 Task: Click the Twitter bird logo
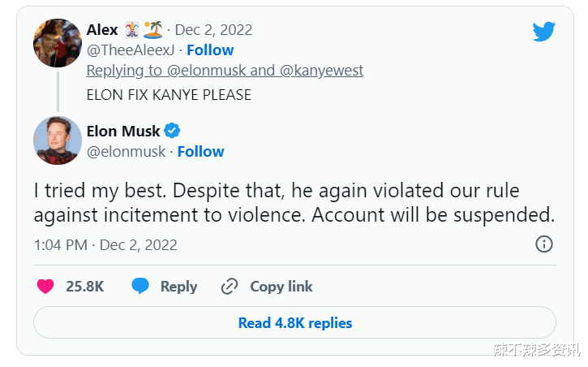tap(543, 32)
